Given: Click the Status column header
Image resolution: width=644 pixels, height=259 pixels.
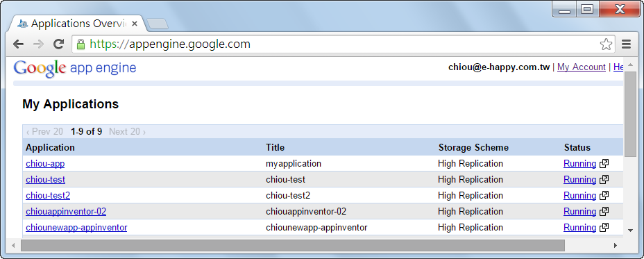Looking at the screenshot, I should pyautogui.click(x=577, y=148).
